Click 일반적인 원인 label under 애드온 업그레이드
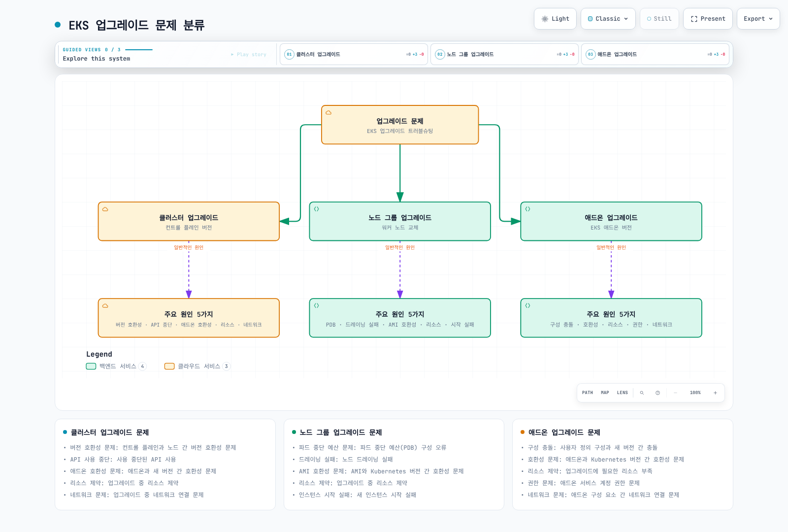788x532 pixels. [x=611, y=248]
